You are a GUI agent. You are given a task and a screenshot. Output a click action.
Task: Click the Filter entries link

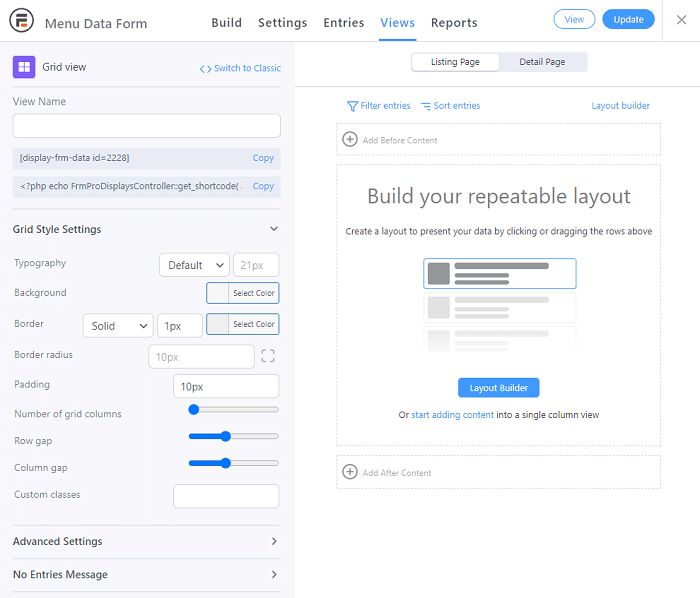(x=385, y=106)
